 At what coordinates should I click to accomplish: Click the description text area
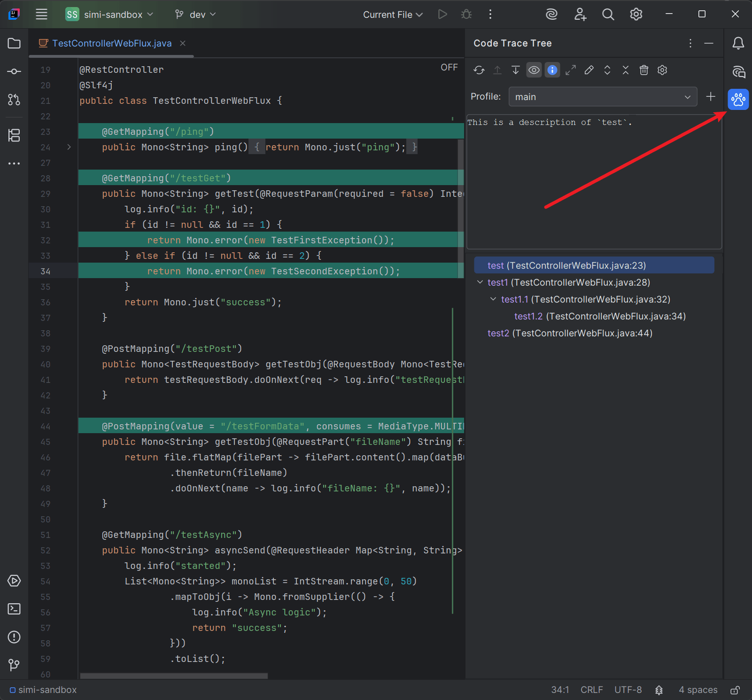594,182
